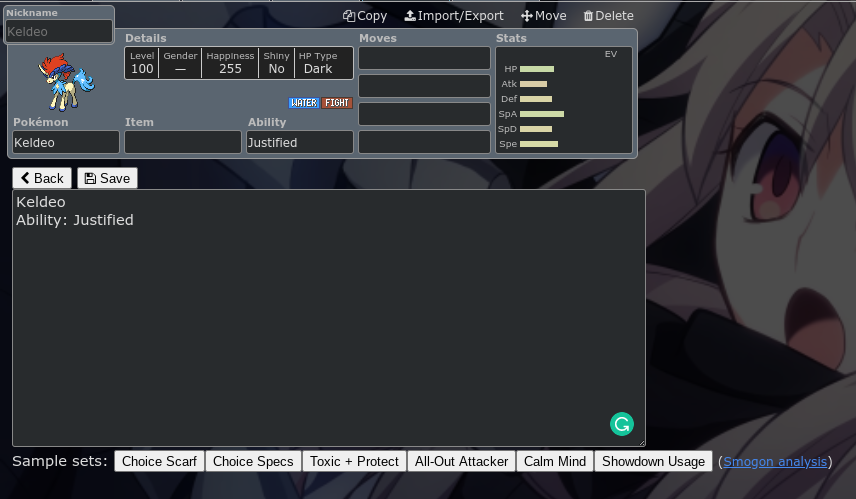
Task: Load the Showdown Usage sample set
Action: pos(653,461)
